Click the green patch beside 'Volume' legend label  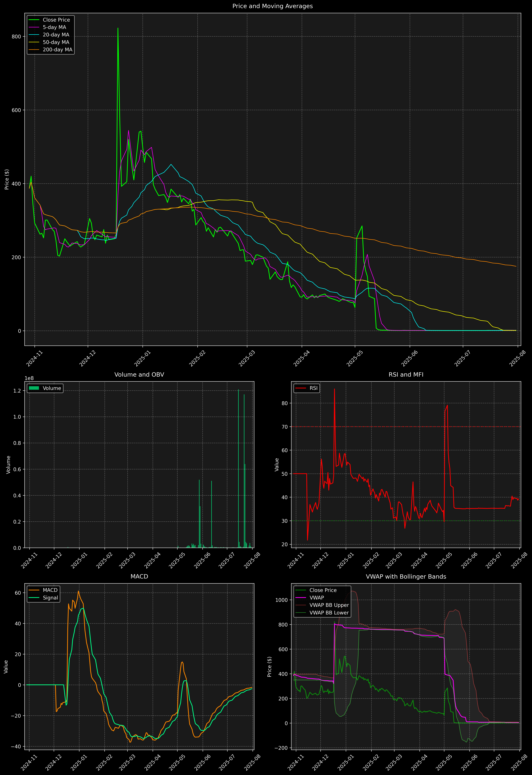[34, 388]
